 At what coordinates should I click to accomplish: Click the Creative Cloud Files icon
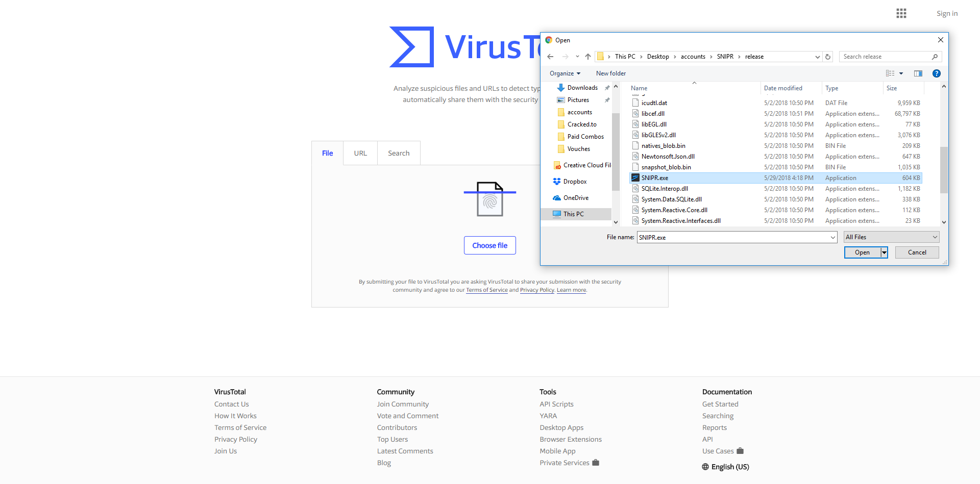(x=557, y=165)
